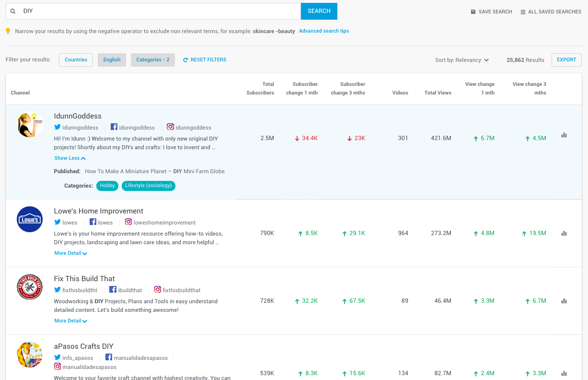Viewport: 588px width, 380px height.
Task: Open the Advanced search tips link
Action: [x=324, y=31]
